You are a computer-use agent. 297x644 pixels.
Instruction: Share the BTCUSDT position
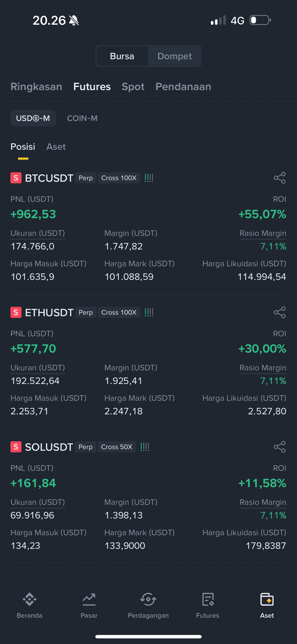(279, 178)
